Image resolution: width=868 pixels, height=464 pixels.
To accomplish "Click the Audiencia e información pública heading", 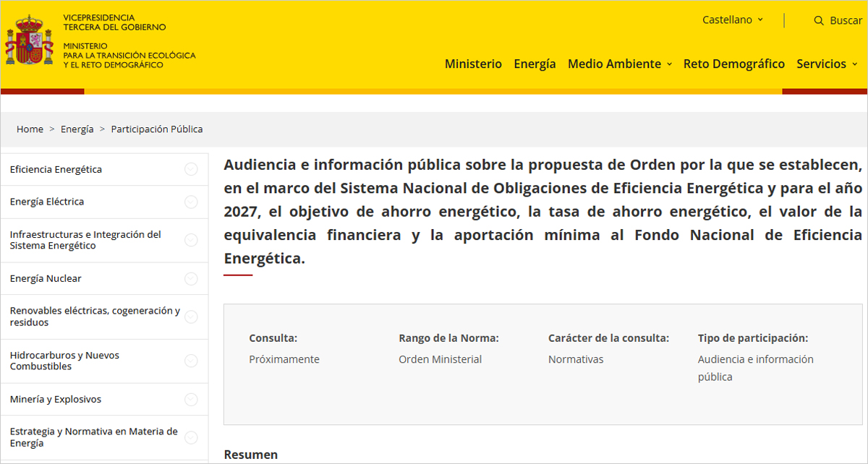I will [x=543, y=211].
